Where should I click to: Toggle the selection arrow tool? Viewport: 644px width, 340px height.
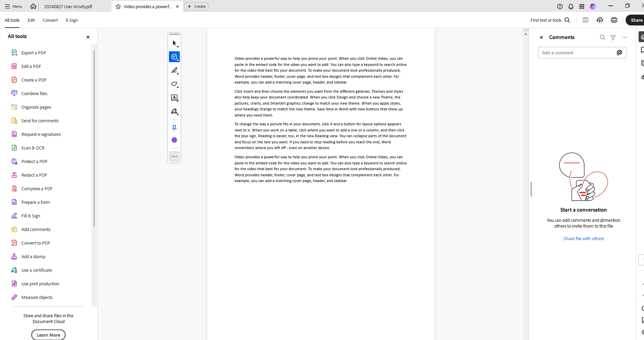174,43
